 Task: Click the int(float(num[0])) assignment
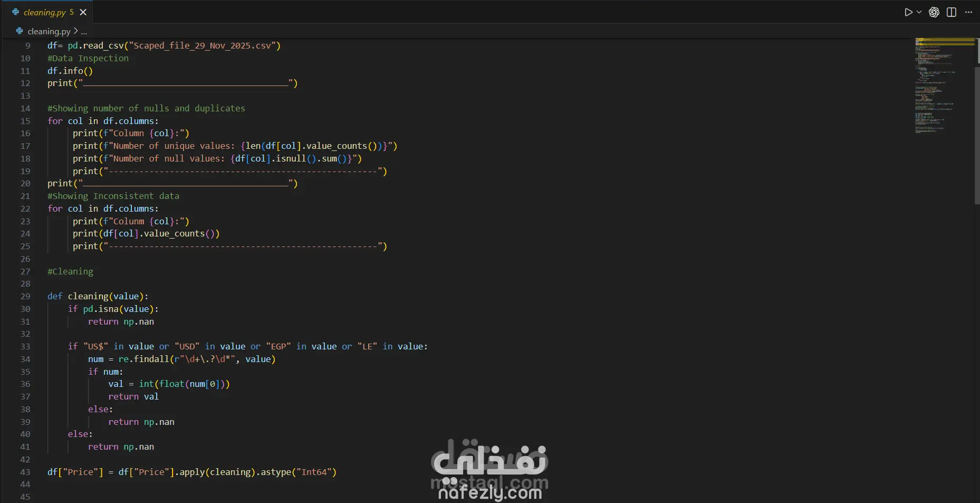[169, 384]
